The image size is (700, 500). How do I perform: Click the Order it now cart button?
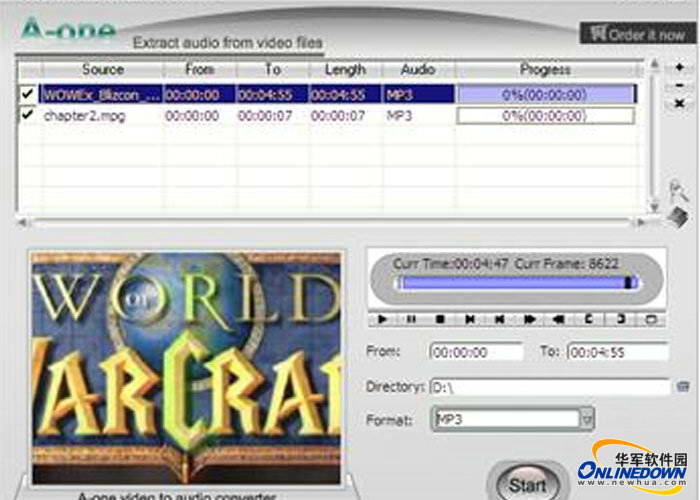(638, 33)
